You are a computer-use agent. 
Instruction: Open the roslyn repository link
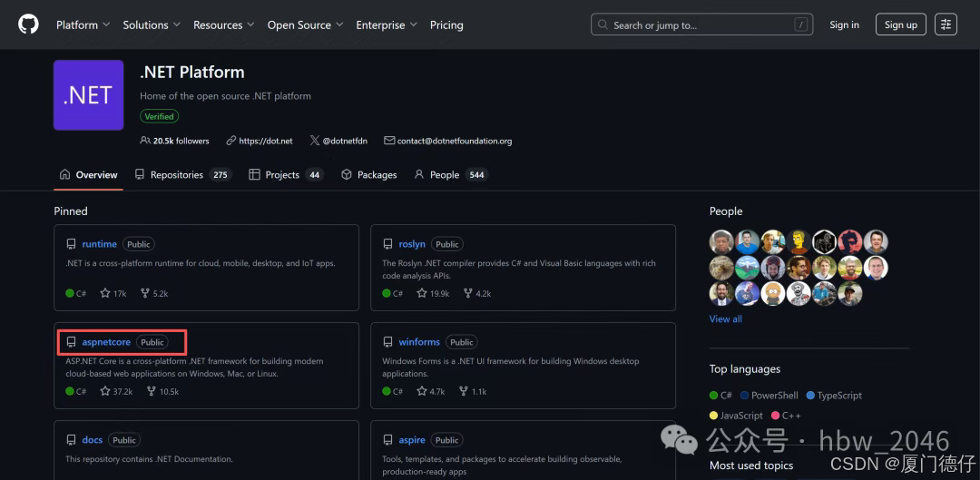pos(412,244)
